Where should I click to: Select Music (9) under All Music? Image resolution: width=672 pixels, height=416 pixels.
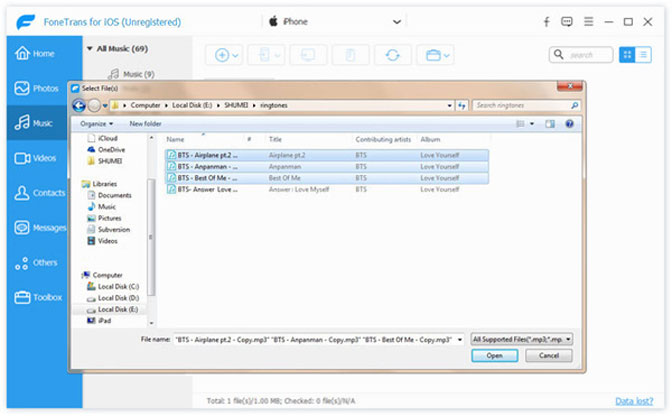(x=132, y=74)
